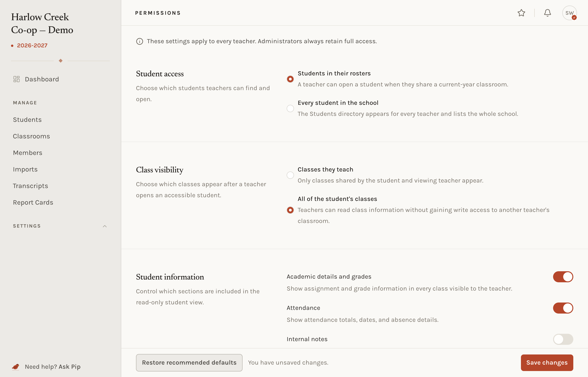Click the star favorite icon
The height and width of the screenshot is (377, 588).
pyautogui.click(x=521, y=13)
